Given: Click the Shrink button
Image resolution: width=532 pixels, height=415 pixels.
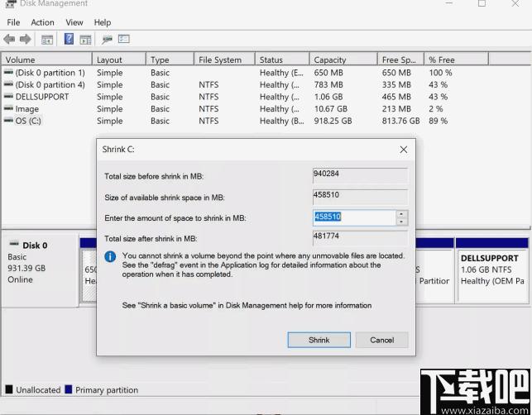Looking at the screenshot, I should point(319,340).
